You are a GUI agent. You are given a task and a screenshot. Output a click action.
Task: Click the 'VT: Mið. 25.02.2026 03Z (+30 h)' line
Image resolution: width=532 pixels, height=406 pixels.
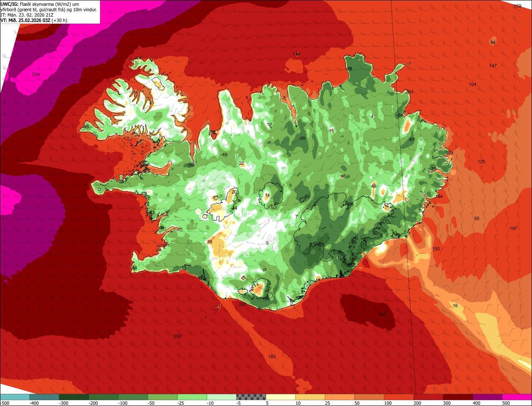(x=34, y=20)
